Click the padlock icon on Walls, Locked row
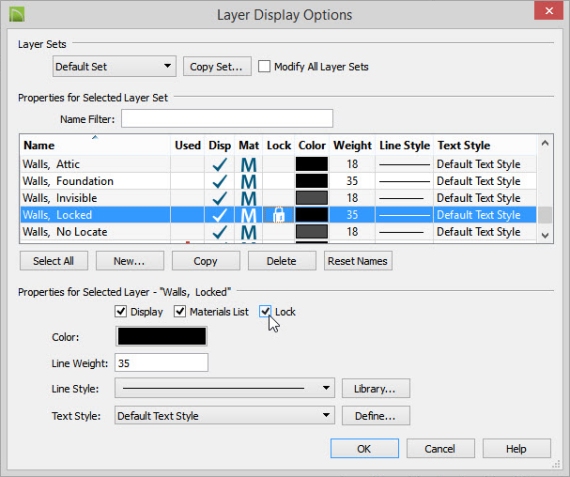Viewport: 570px width, 477px height. pos(279,215)
